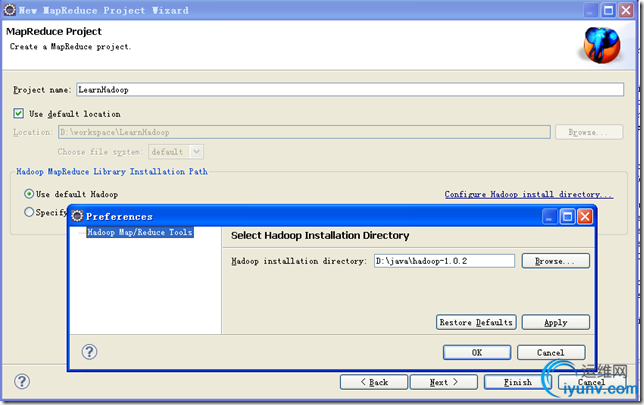Click the Back button in wizard
Screen dimensions: 644x405
point(374,382)
